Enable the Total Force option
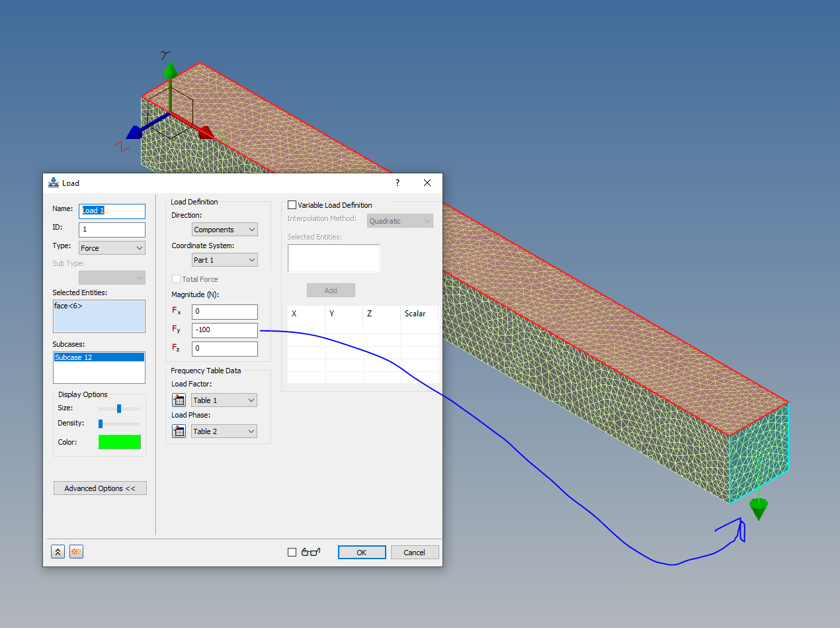Screen dimensions: 840x628 (176, 279)
